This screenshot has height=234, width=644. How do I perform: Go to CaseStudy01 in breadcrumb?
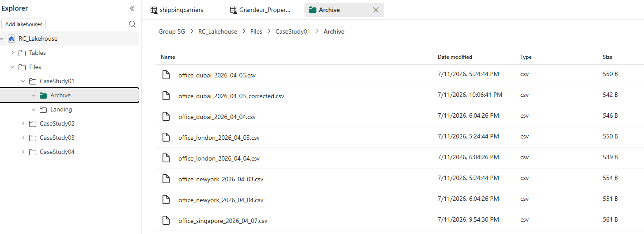tap(293, 31)
